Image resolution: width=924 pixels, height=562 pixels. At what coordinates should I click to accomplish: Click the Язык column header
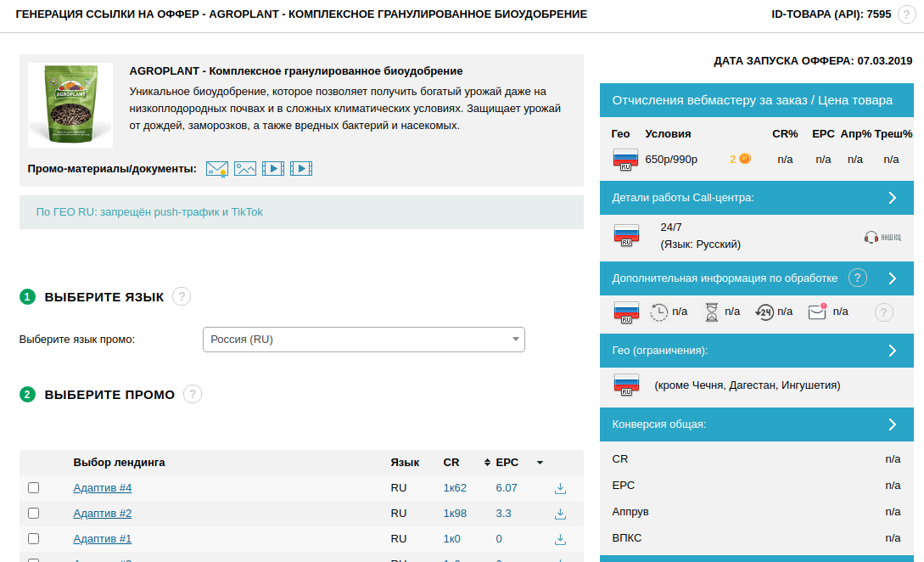tap(405, 463)
